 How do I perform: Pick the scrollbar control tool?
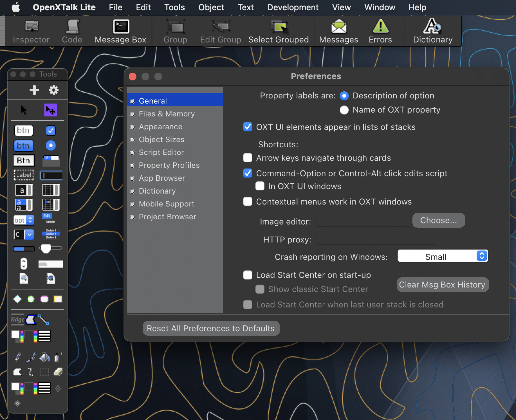[x=51, y=264]
